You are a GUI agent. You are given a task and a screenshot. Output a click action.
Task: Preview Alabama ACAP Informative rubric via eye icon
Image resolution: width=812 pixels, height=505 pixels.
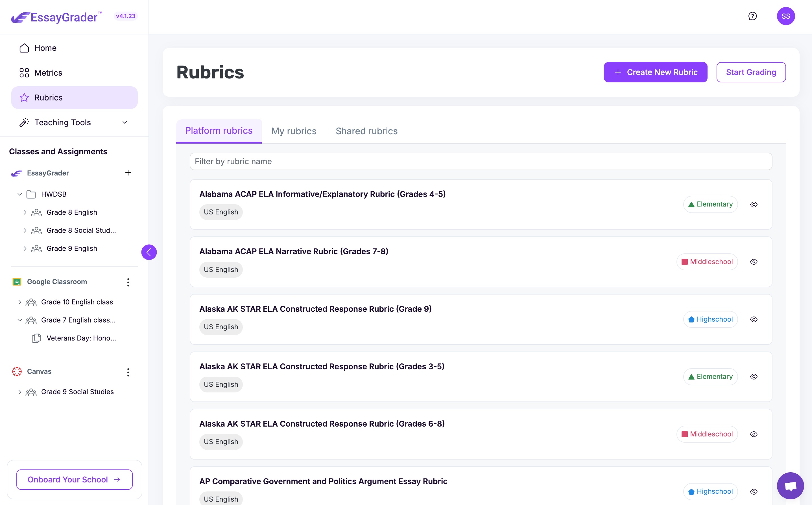coord(754,205)
